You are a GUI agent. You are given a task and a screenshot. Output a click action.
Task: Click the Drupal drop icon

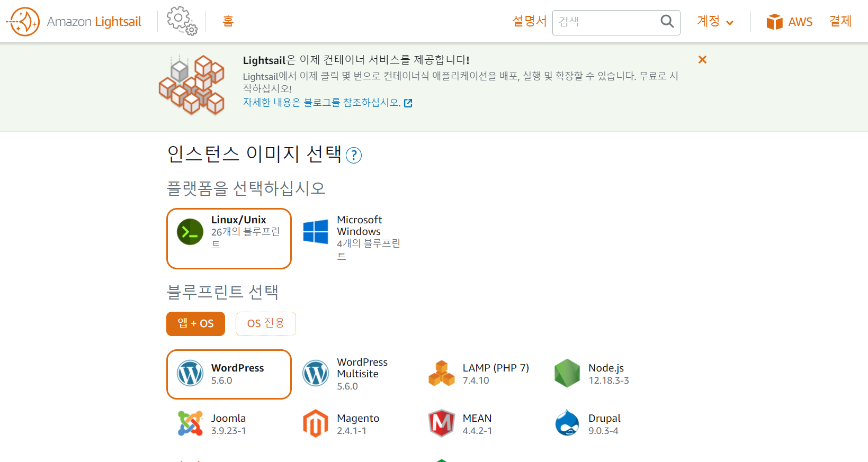pos(567,423)
